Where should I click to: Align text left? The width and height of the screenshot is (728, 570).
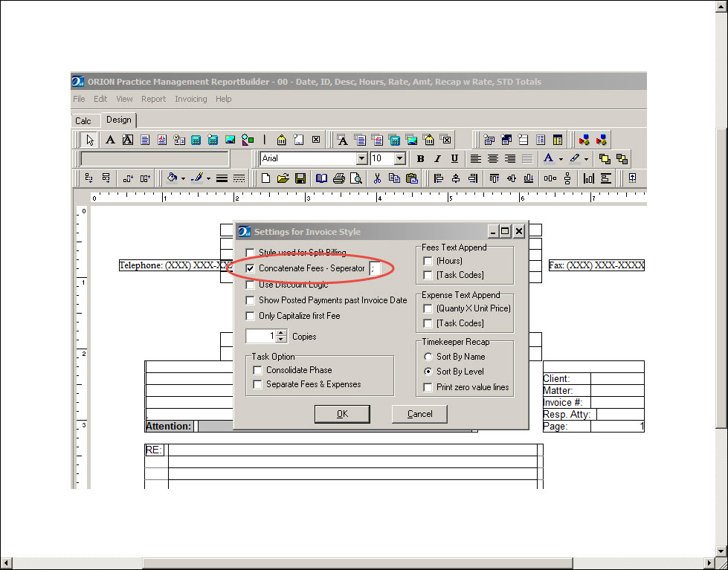click(475, 159)
